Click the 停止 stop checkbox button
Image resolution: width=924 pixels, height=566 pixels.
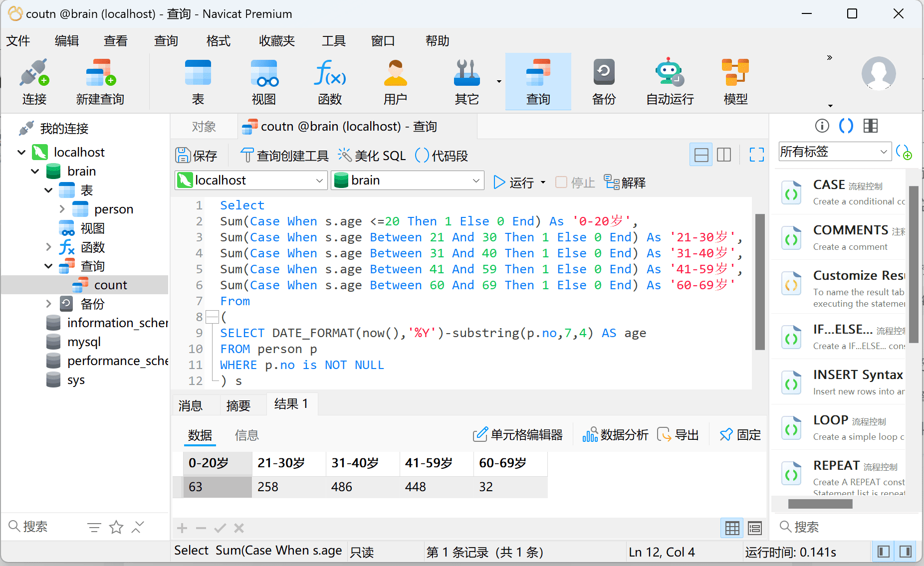(x=575, y=183)
